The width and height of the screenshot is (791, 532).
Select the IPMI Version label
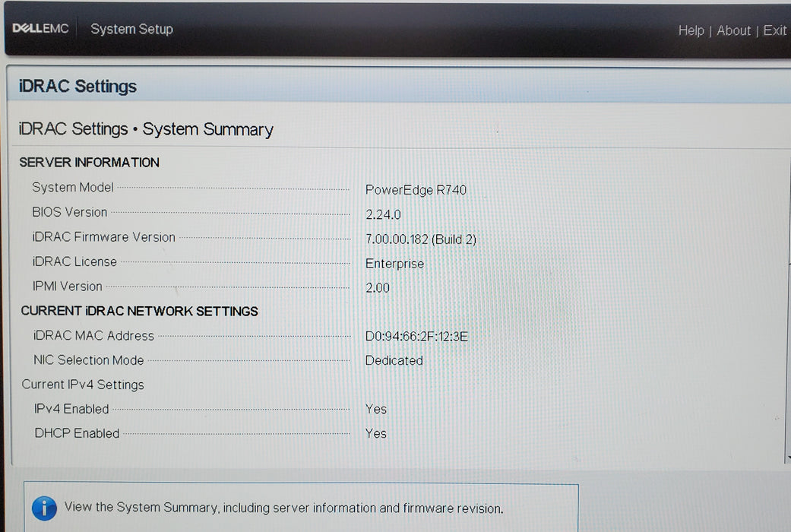67,287
